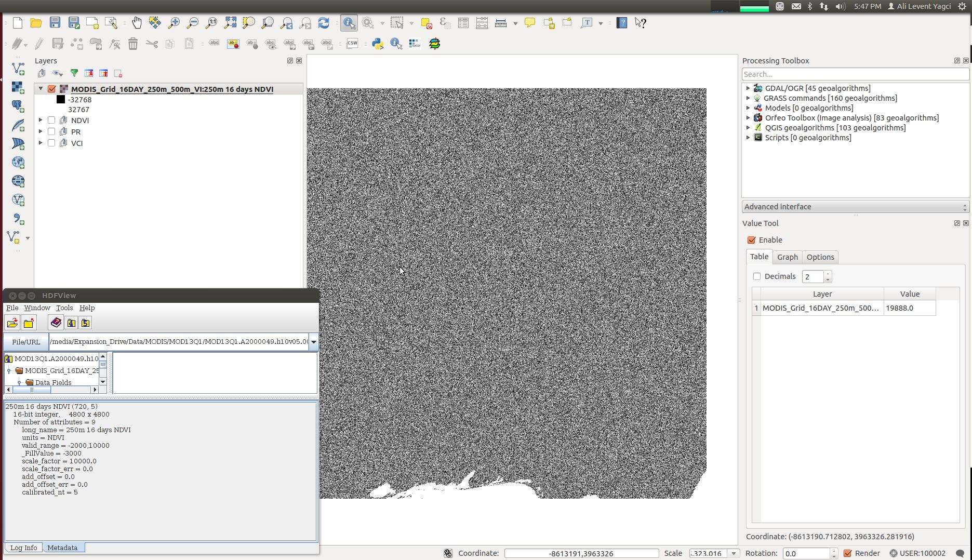Expand the NDVI group
972x560 pixels.
click(x=41, y=120)
